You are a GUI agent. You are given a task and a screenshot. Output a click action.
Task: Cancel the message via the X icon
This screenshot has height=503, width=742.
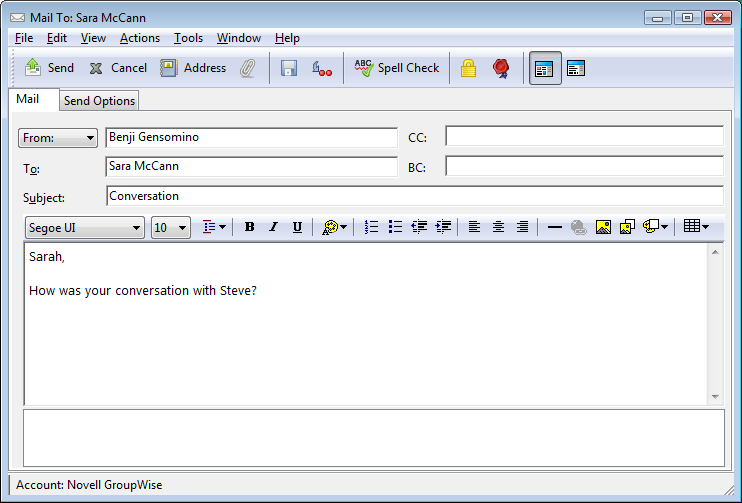(96, 69)
